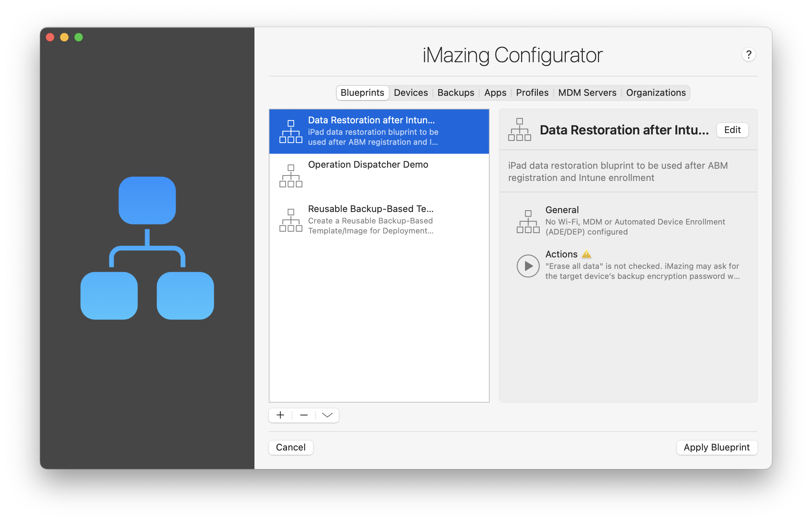Switch to the Blueprints tab
Image resolution: width=812 pixels, height=522 pixels.
(x=362, y=93)
